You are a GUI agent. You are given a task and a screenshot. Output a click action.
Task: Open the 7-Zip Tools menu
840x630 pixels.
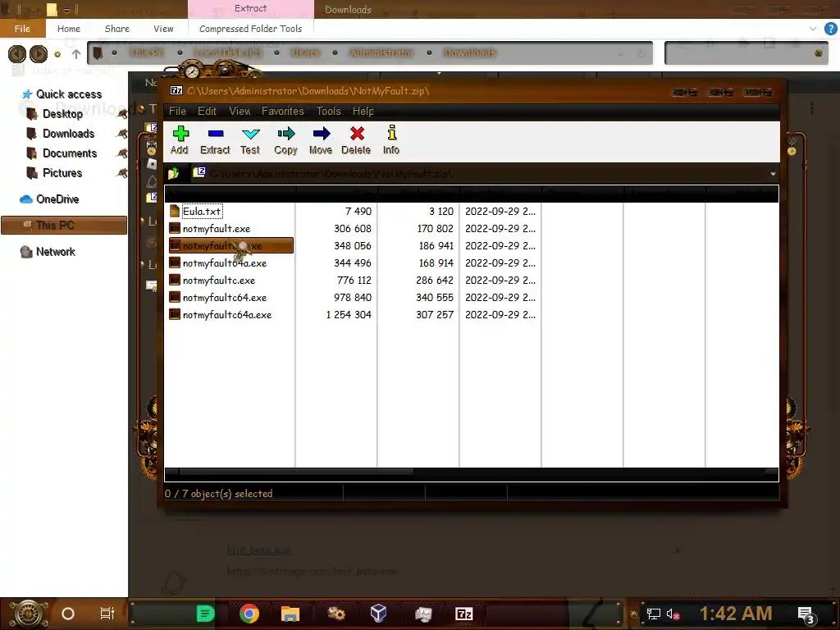[328, 111]
